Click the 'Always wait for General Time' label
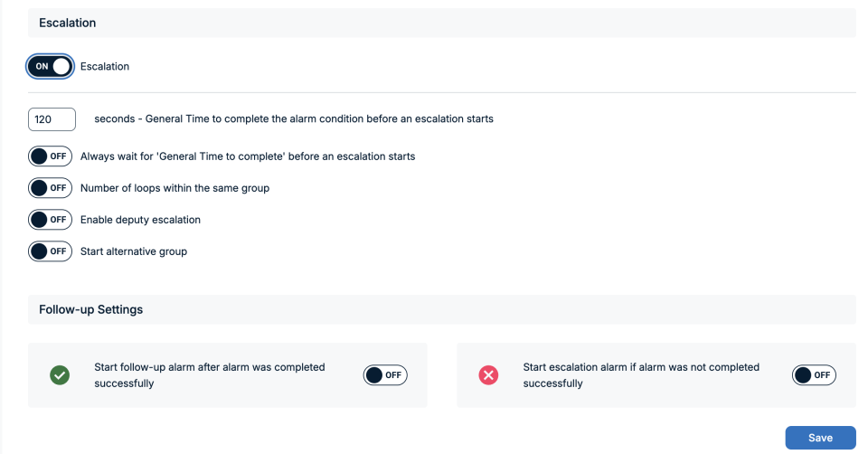Screen dimensions: 868x454 (x=248, y=156)
